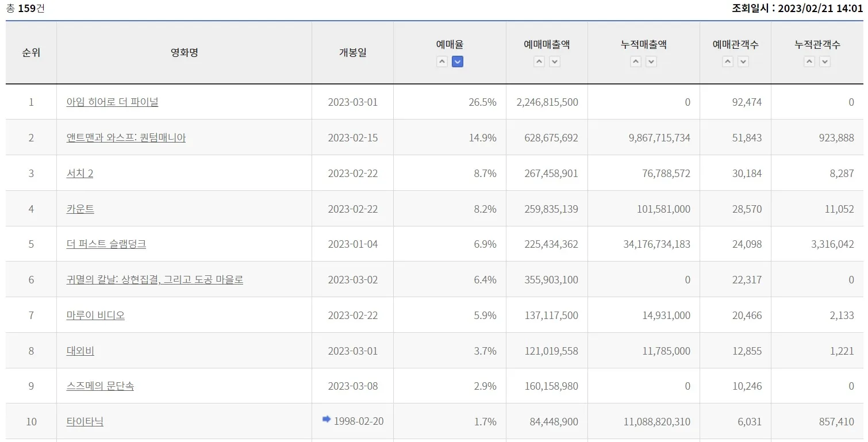Click the 예매율 header label
The width and height of the screenshot is (868, 442).
[x=450, y=45]
